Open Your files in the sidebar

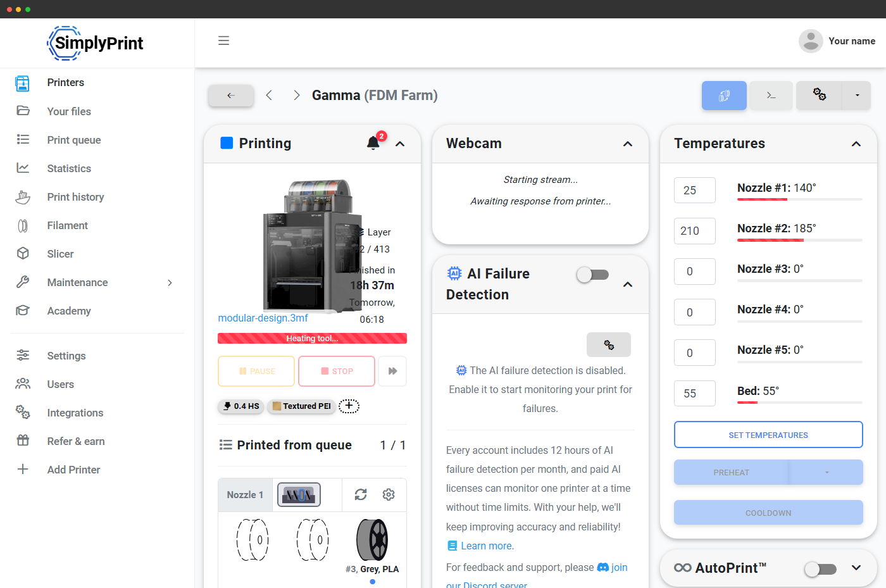[69, 111]
